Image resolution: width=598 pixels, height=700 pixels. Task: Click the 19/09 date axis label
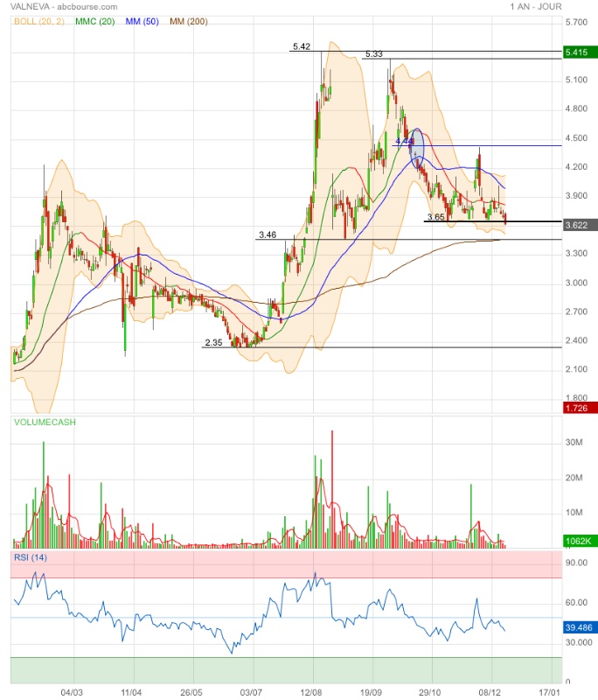(371, 692)
